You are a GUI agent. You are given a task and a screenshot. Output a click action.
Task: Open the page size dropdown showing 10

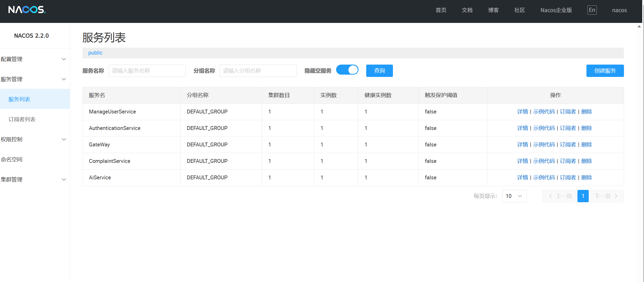pos(514,196)
